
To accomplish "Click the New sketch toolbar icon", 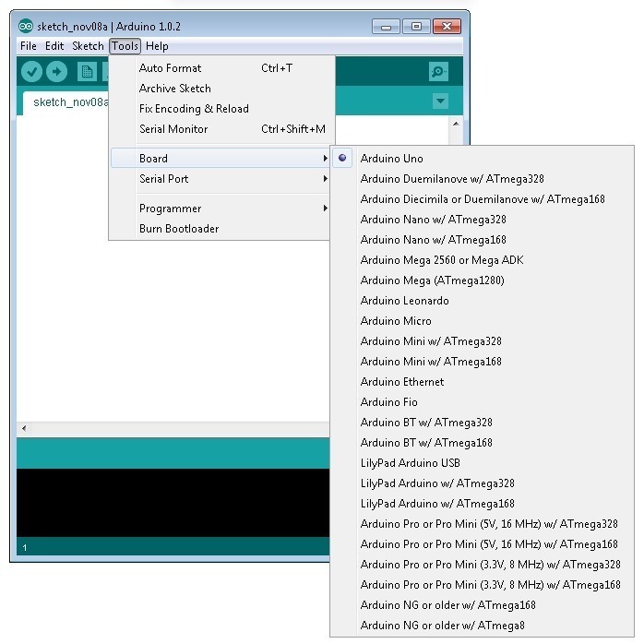I will 87,71.
